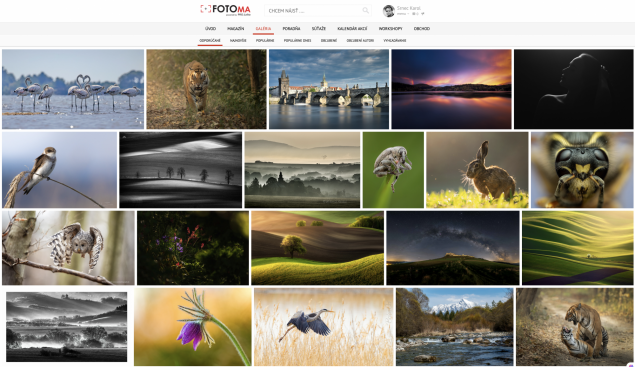This screenshot has width=635, height=367.
Task: Open the menu dropdown under the user name
Action: tap(402, 14)
